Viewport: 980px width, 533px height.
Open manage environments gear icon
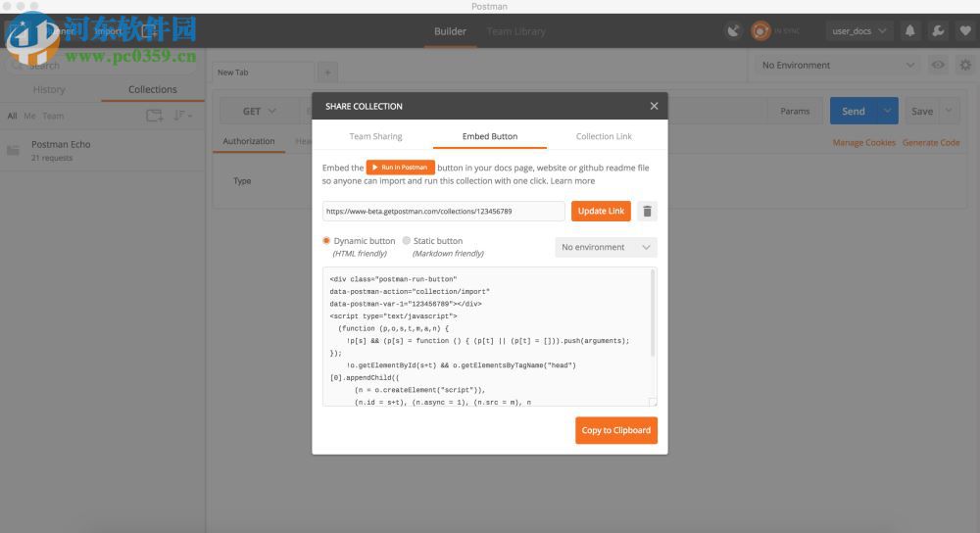click(965, 65)
